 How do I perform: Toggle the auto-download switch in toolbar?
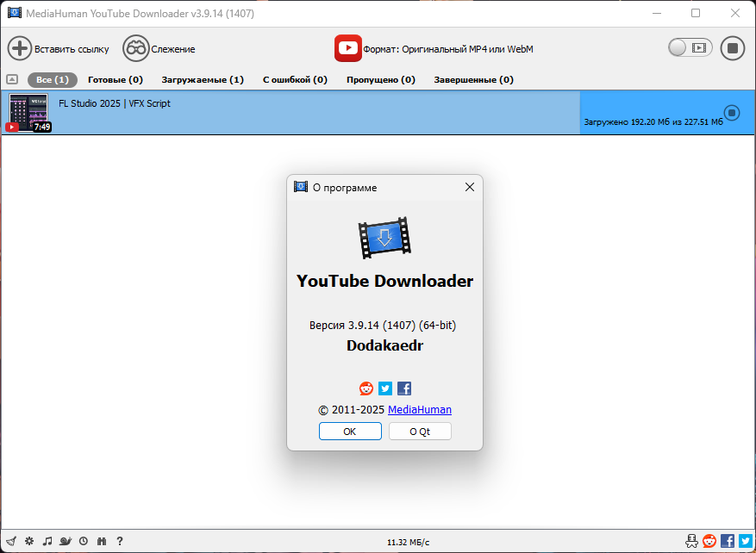pos(690,47)
